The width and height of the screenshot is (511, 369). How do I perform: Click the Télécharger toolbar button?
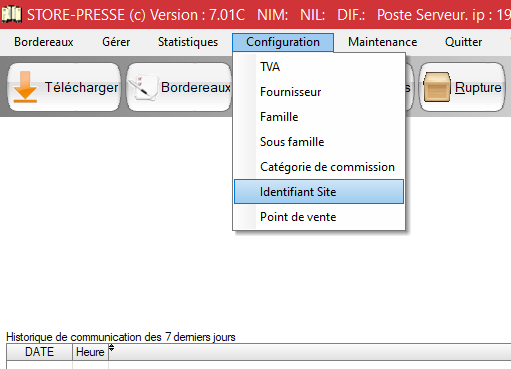(64, 87)
